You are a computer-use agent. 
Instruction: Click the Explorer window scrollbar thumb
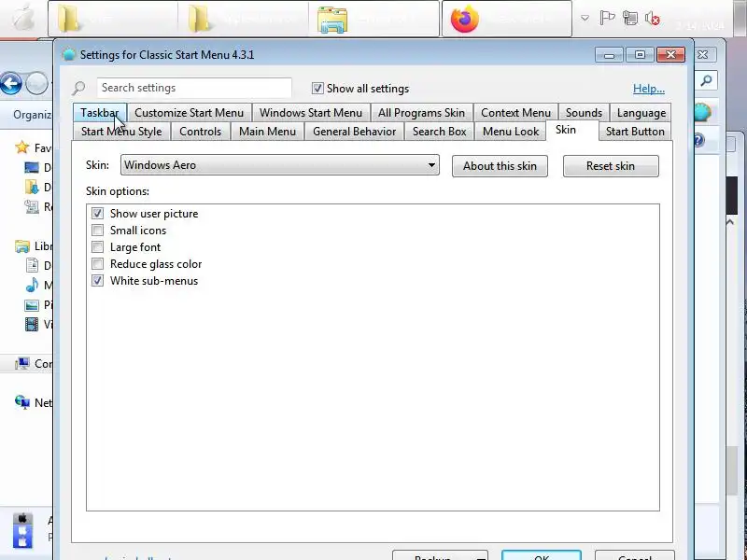coord(733,470)
